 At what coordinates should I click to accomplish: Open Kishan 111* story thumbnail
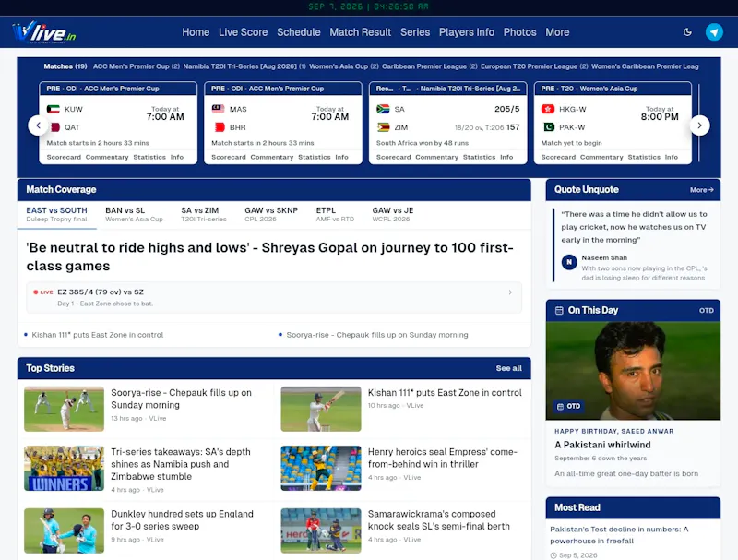click(x=321, y=409)
